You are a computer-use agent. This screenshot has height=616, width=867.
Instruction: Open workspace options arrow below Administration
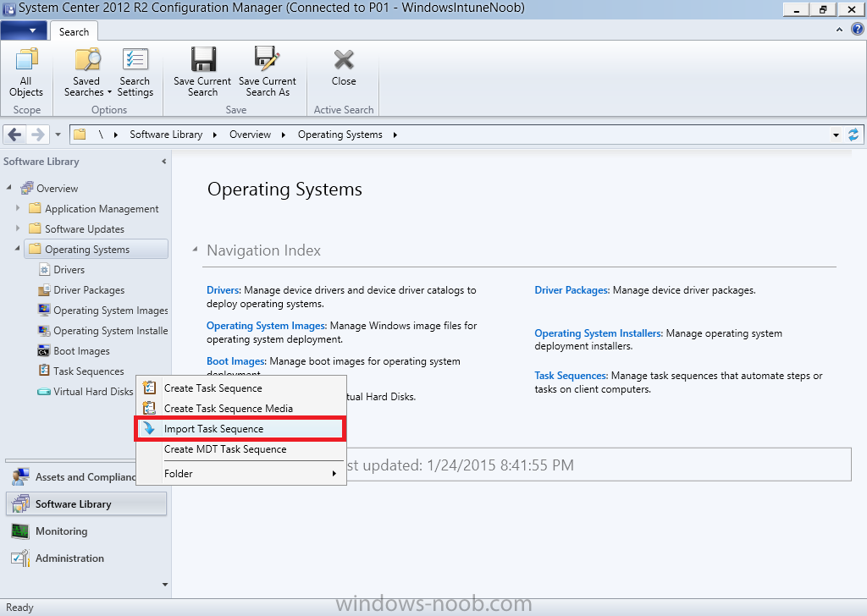pos(165,585)
